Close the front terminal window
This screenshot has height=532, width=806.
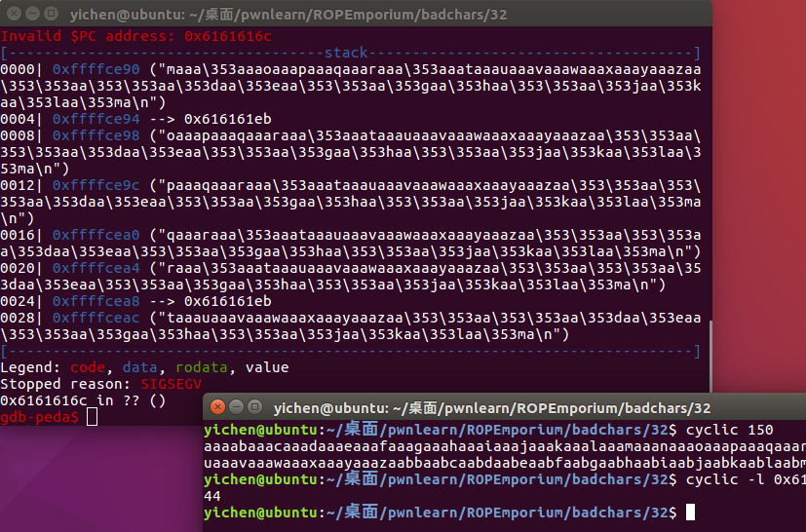tap(217, 407)
